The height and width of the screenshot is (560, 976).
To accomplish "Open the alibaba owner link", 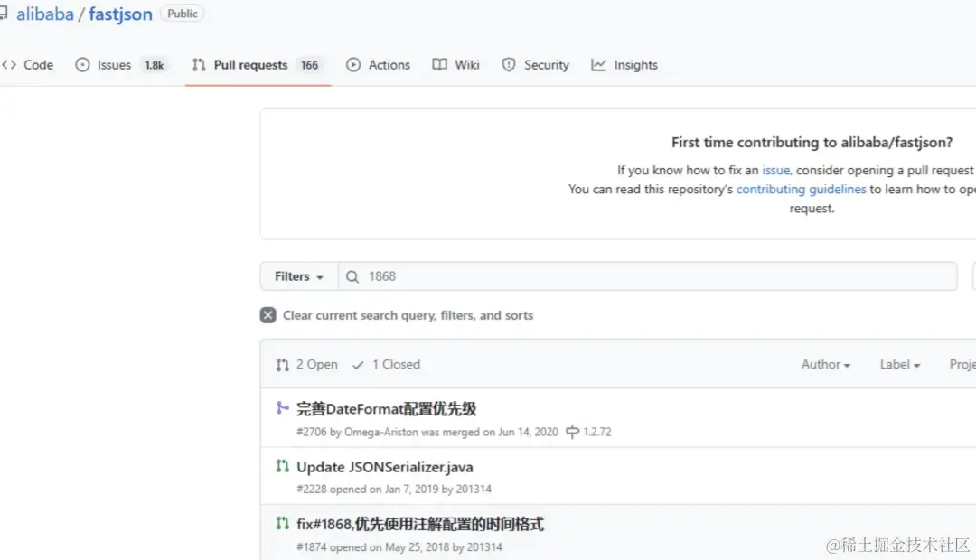I will tap(45, 14).
